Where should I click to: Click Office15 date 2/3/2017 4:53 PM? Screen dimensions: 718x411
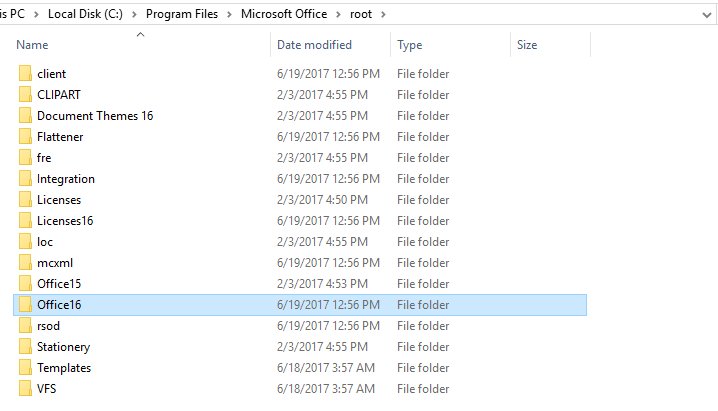coord(322,284)
